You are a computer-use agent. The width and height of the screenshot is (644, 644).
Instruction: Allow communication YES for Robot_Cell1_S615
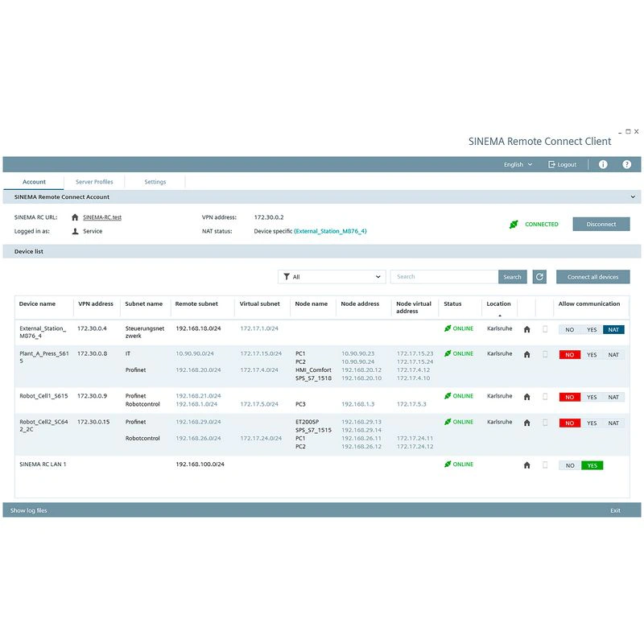coord(592,397)
